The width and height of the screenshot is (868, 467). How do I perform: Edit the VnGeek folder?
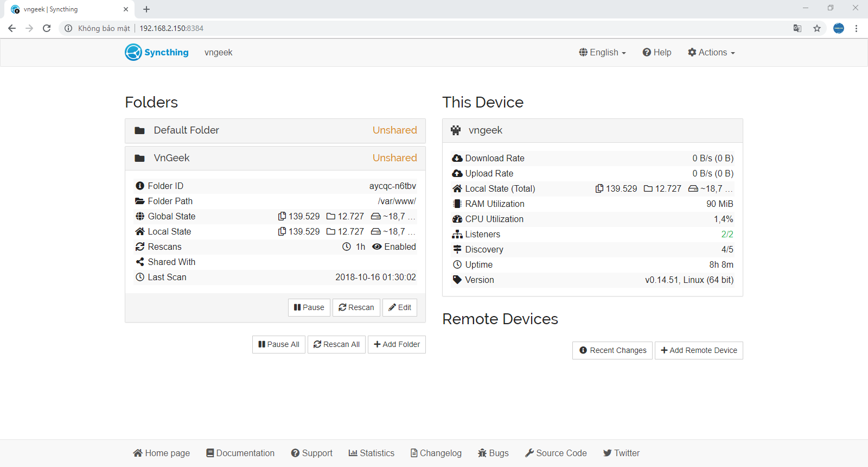click(400, 307)
